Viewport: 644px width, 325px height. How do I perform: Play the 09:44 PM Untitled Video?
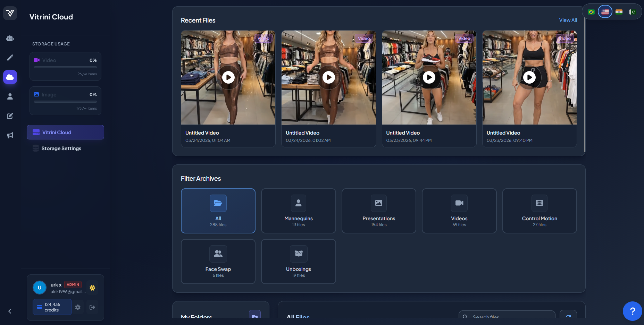[x=429, y=77]
